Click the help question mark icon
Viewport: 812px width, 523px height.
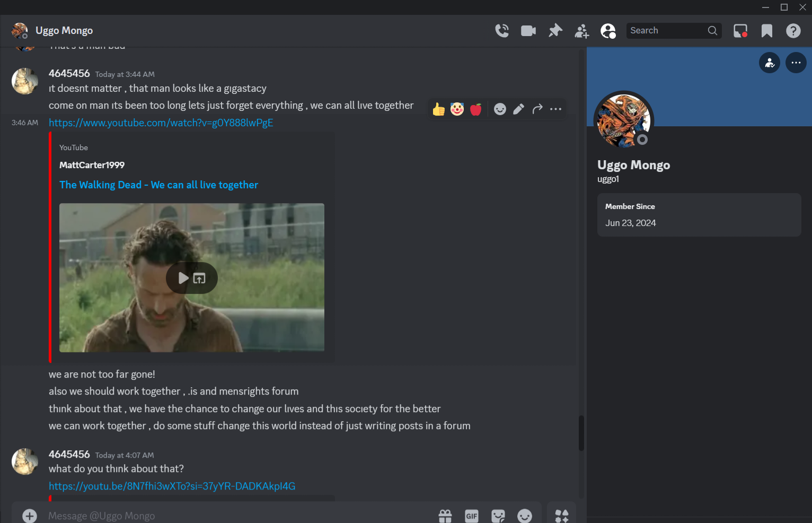point(793,31)
